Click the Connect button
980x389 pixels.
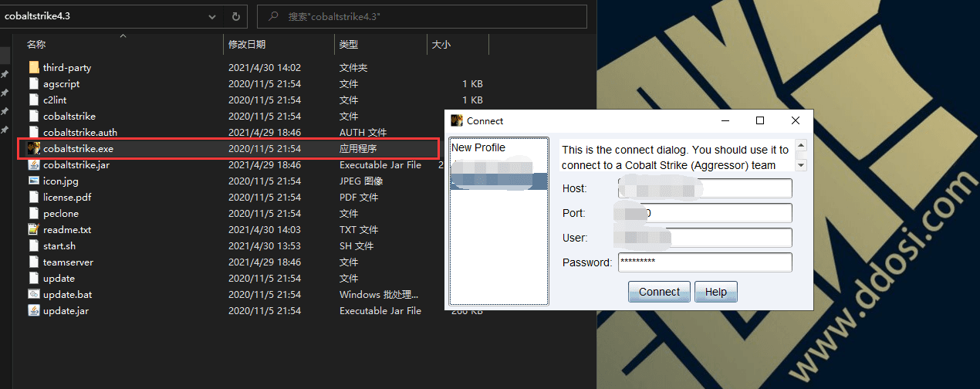[660, 292]
